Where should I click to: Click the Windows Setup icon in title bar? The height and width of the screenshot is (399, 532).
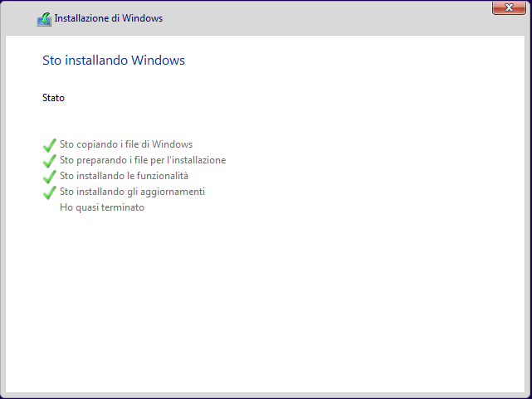pos(44,19)
